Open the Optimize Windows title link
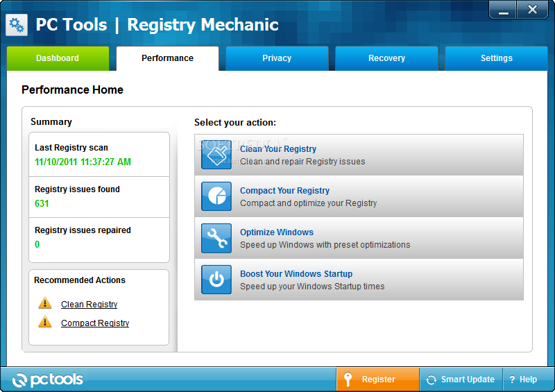 (x=276, y=232)
